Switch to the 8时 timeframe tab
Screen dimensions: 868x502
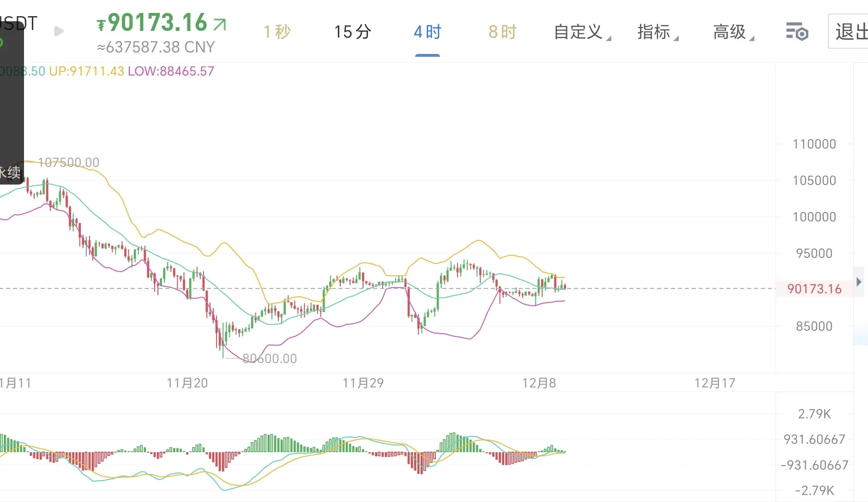(502, 32)
